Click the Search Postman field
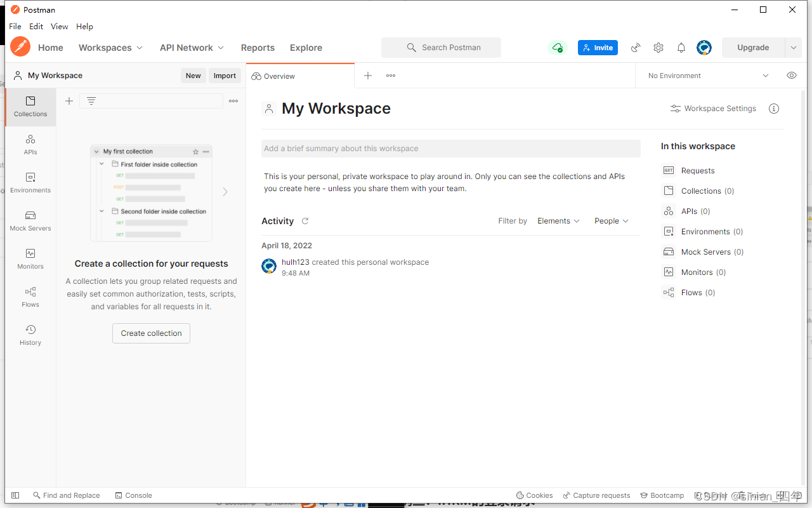Screen dimensions: 812x508 [x=441, y=48]
